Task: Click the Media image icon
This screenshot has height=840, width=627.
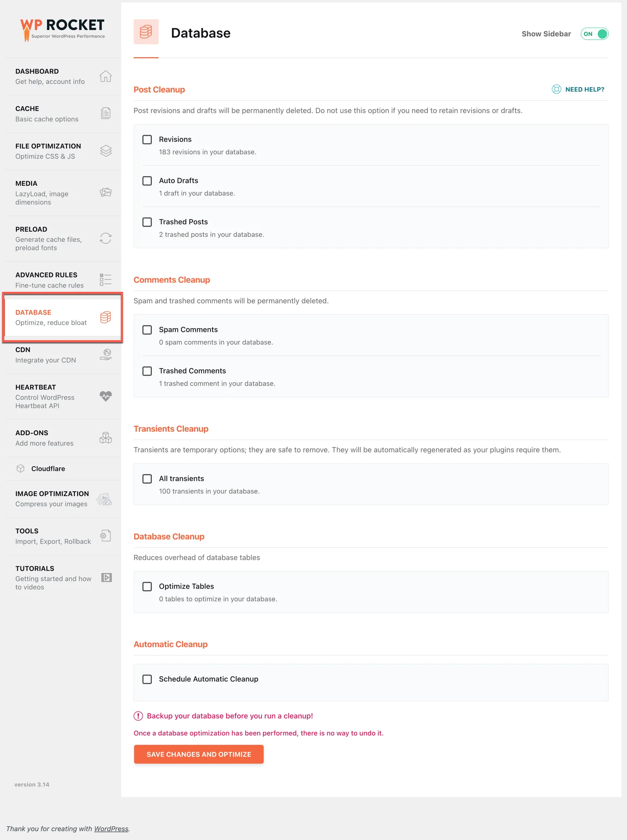Action: click(x=105, y=192)
